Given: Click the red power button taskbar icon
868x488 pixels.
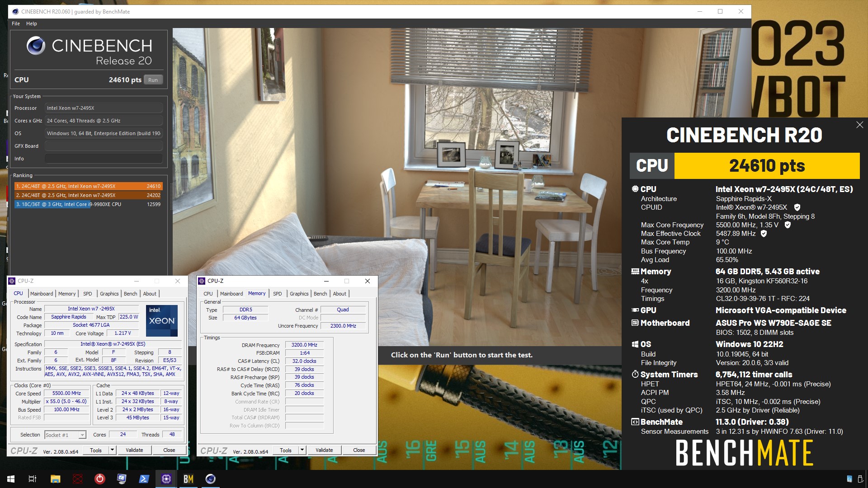Looking at the screenshot, I should coord(99,479).
